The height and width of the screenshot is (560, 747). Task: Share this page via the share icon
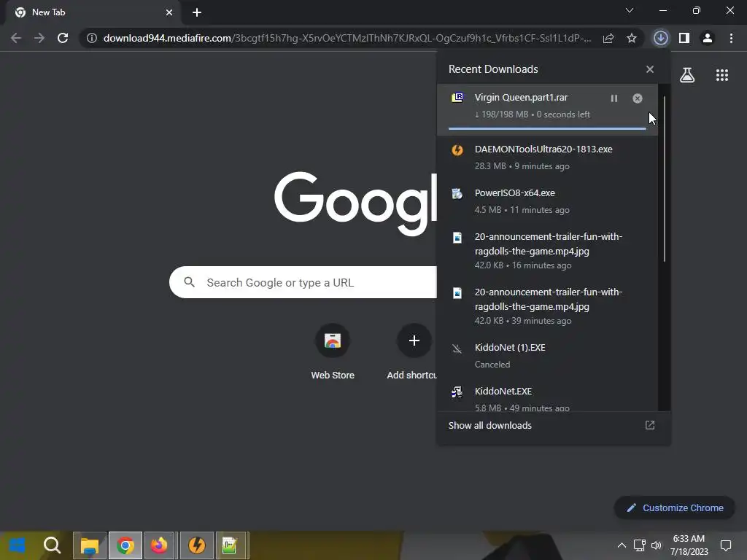pyautogui.click(x=608, y=38)
